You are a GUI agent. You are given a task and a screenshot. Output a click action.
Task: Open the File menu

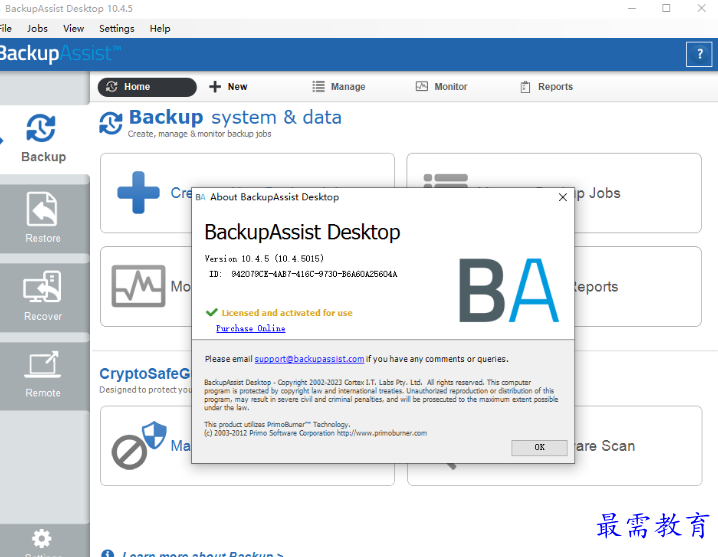click(5, 28)
